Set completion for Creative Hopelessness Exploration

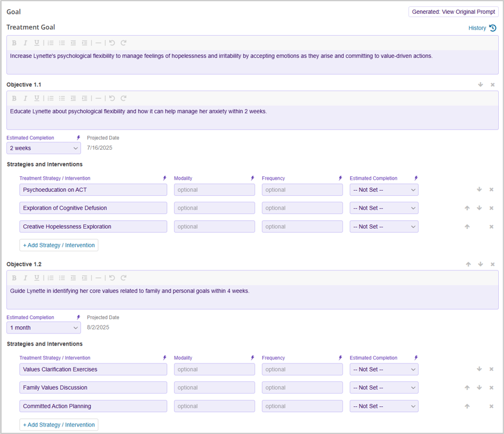384,227
